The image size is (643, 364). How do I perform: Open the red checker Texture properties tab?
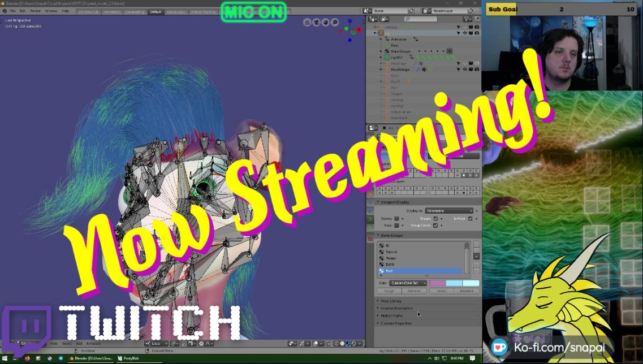coord(370,239)
